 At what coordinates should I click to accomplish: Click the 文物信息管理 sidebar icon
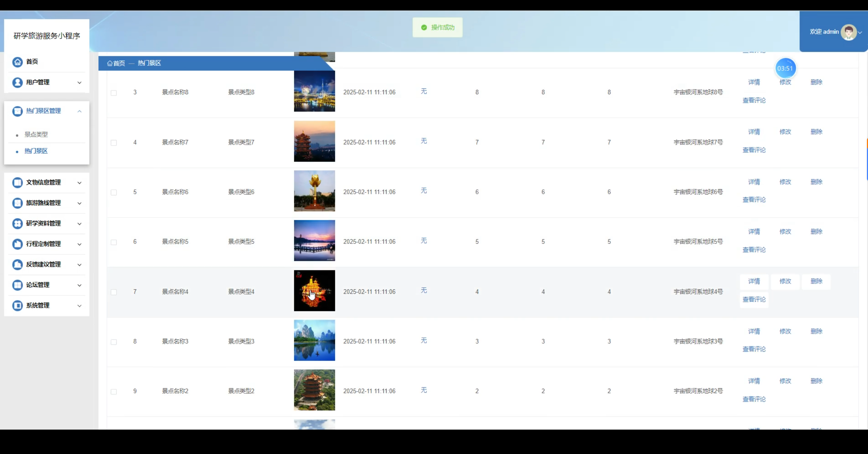[x=17, y=183]
